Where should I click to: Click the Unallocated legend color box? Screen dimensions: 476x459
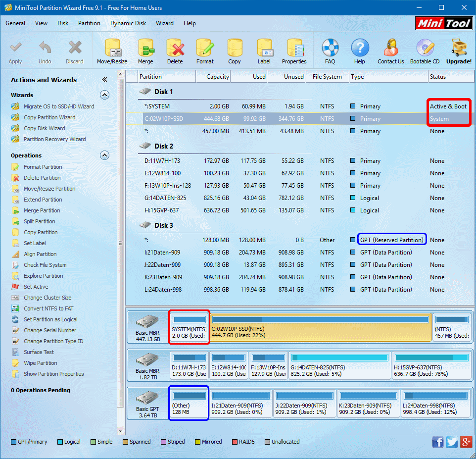coord(267,442)
